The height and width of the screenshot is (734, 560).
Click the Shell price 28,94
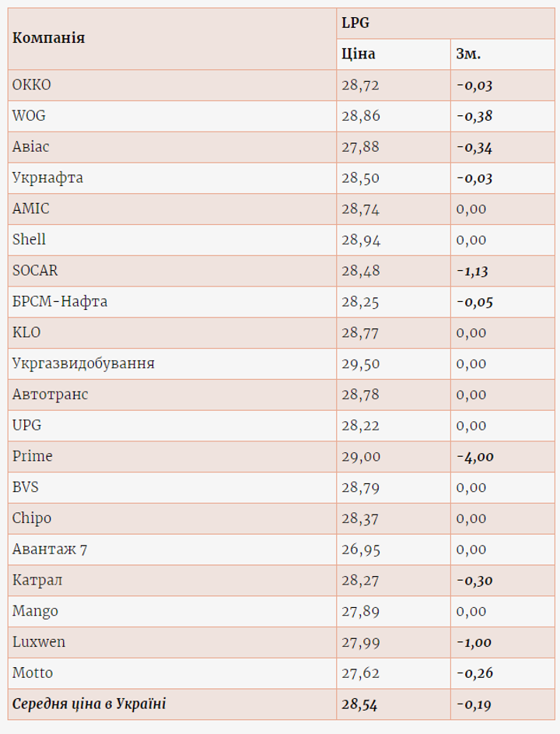coord(361,240)
